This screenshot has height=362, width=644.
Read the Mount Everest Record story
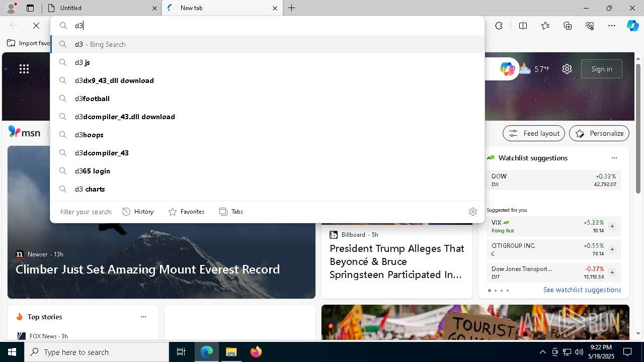[147, 269]
